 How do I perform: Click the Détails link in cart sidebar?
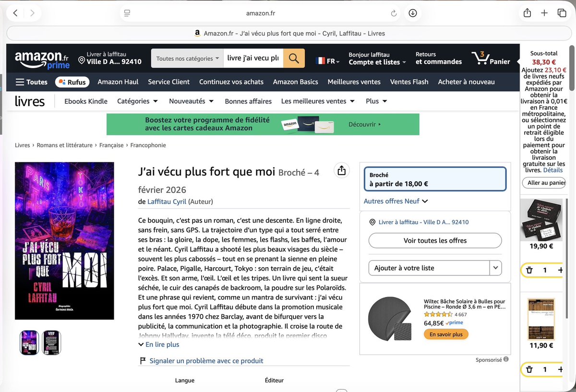[x=553, y=170]
